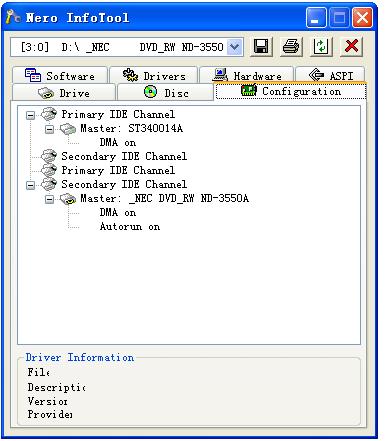The image size is (387, 441).
Task: Select DMA on under Master: ST340014A
Action: (x=118, y=143)
